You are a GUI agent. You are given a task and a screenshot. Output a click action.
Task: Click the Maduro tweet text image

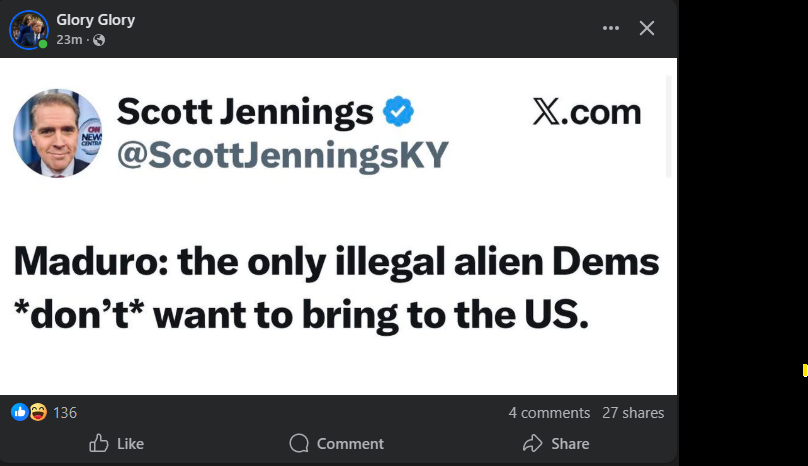(336, 288)
